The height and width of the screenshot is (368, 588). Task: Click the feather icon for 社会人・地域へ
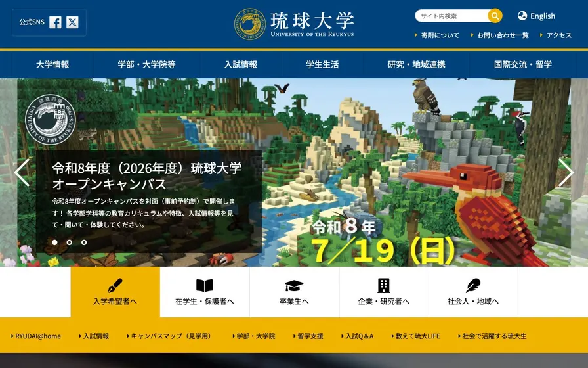(473, 285)
